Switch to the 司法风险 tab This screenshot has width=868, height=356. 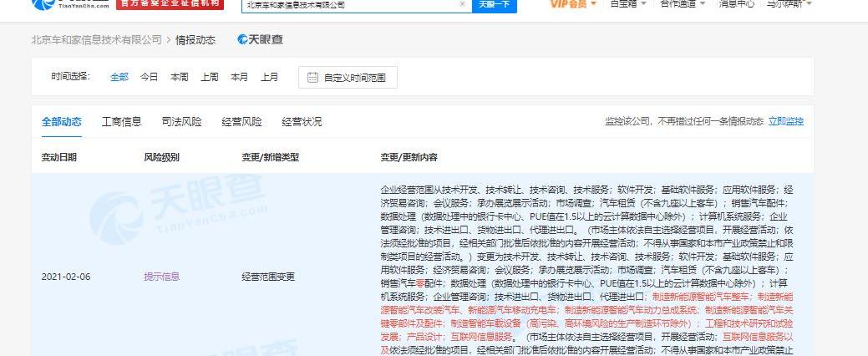pos(181,122)
